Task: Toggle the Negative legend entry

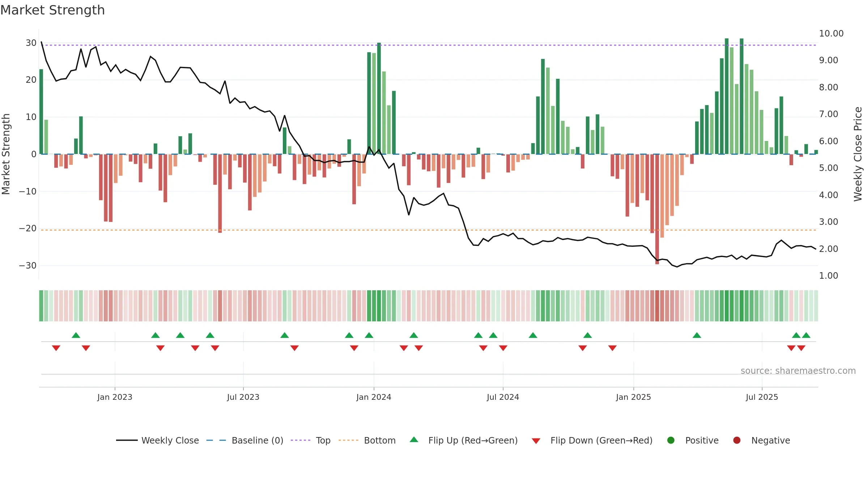Action: pyautogui.click(x=761, y=440)
